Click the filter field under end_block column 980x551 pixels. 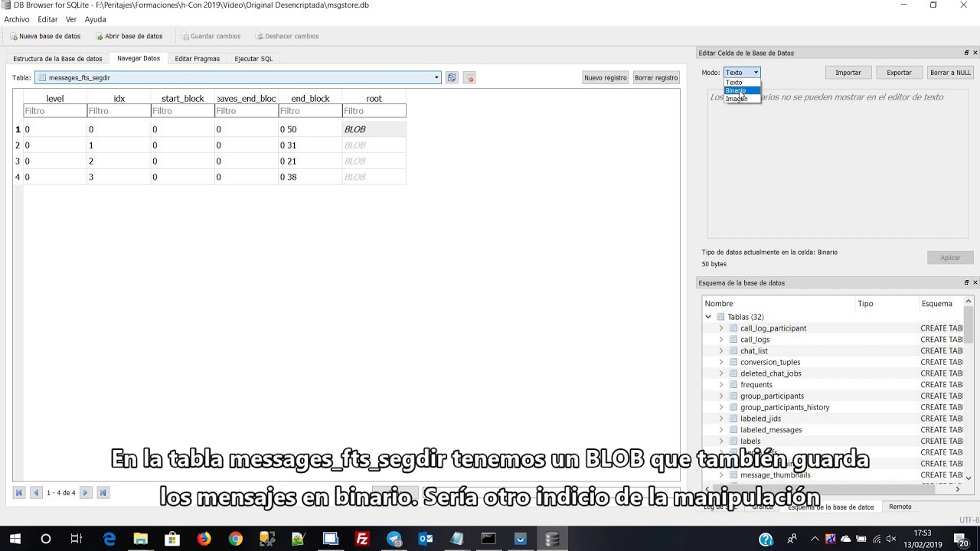coord(310,111)
